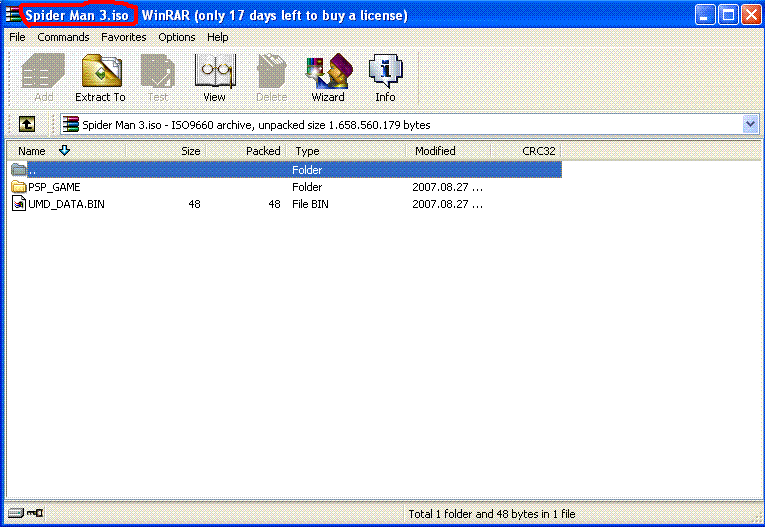Click the archive icon in address bar
The height and width of the screenshot is (527, 765).
point(71,124)
